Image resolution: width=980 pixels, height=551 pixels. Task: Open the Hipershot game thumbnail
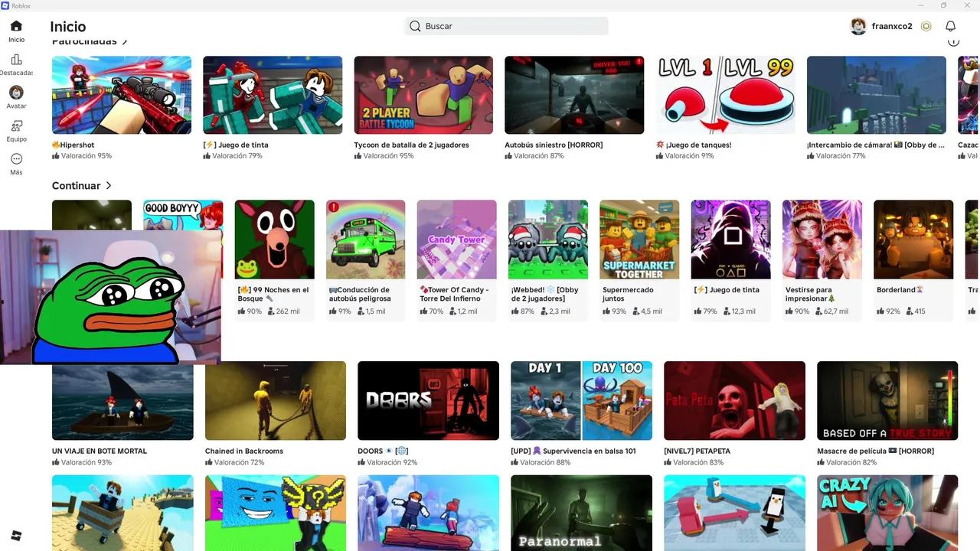pos(122,95)
